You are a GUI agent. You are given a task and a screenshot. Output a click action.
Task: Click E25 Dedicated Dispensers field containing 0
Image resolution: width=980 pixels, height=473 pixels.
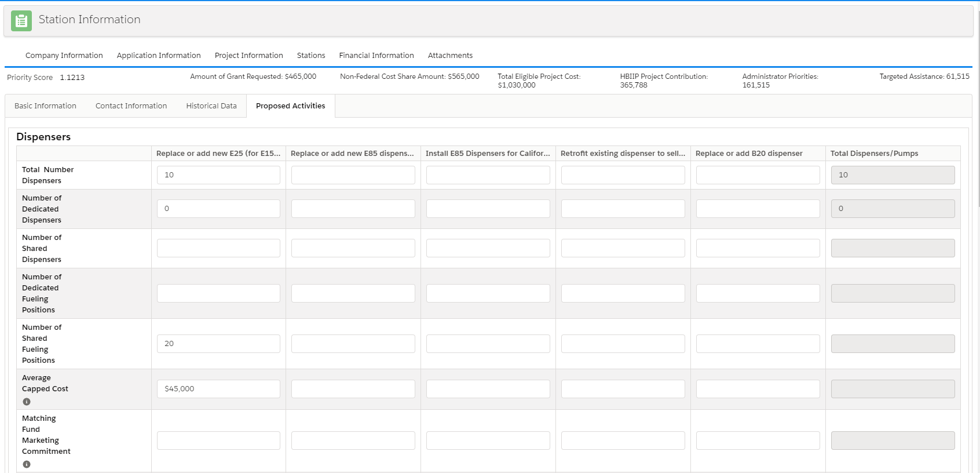pos(218,209)
